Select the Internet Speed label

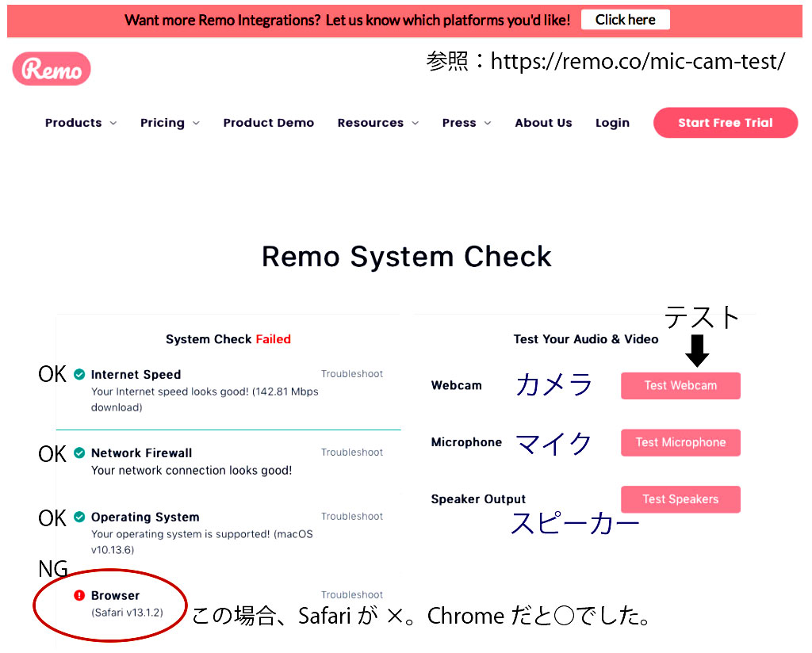click(x=136, y=374)
